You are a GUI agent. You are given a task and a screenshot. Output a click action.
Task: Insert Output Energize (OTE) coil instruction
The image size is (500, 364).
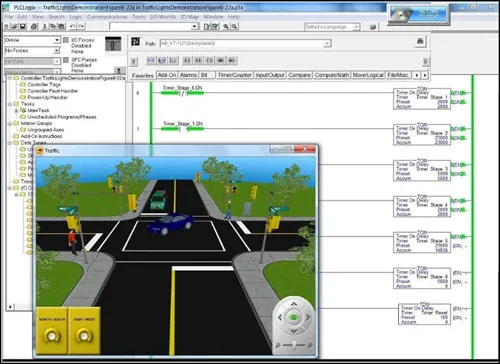coord(209,60)
